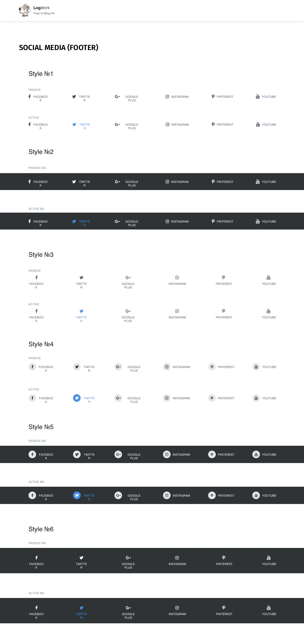Select the 'Style №1' heading text

tap(41, 74)
